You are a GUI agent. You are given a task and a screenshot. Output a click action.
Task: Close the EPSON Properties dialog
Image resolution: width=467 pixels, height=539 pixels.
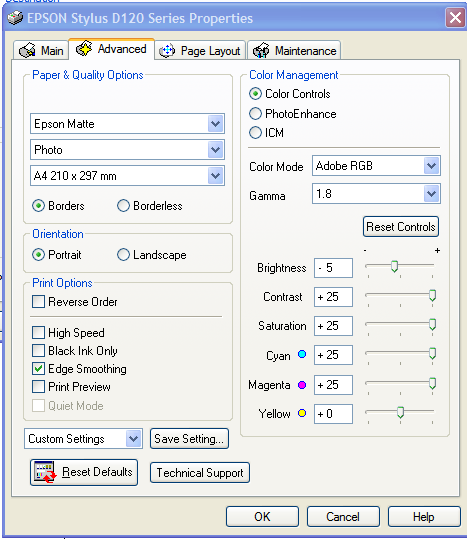point(455,18)
